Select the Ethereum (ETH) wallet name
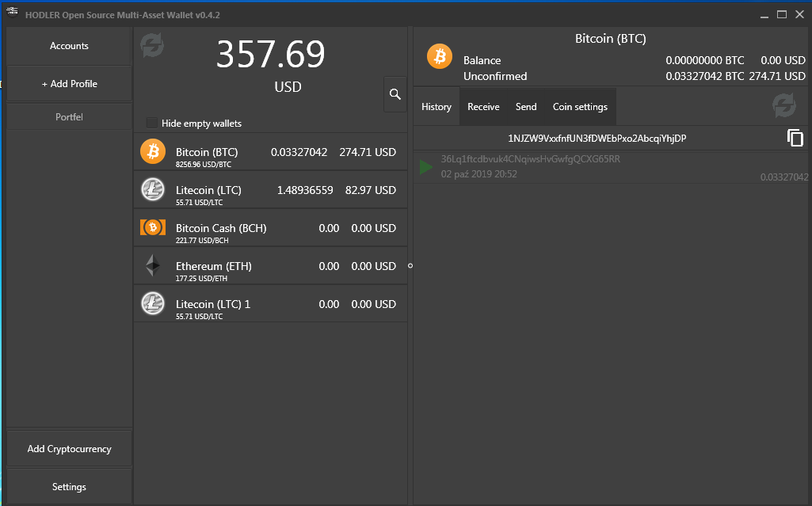 tap(213, 266)
